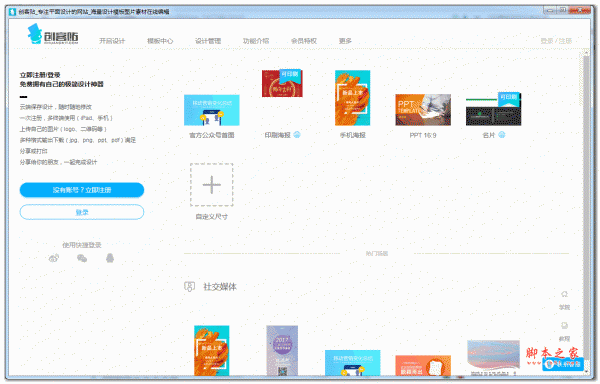The width and height of the screenshot is (600, 384).
Task: Log in with the WeChat icon
Action: pyautogui.click(x=82, y=258)
